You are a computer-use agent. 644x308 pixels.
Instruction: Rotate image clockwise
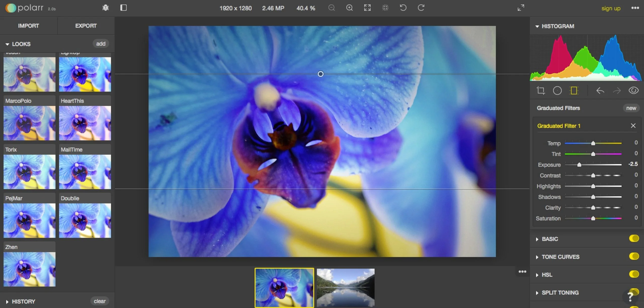click(x=421, y=8)
